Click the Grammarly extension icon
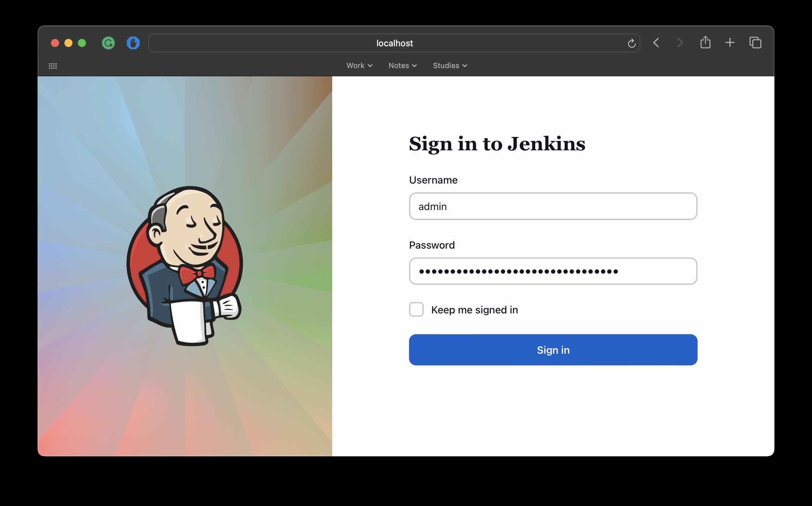Viewport: 812px width, 506px height. point(108,43)
